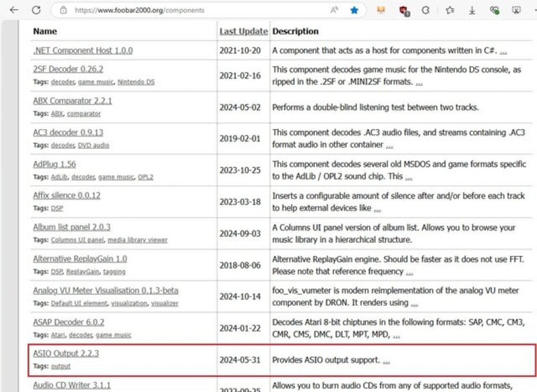Sort table by Last Update header

243,31
